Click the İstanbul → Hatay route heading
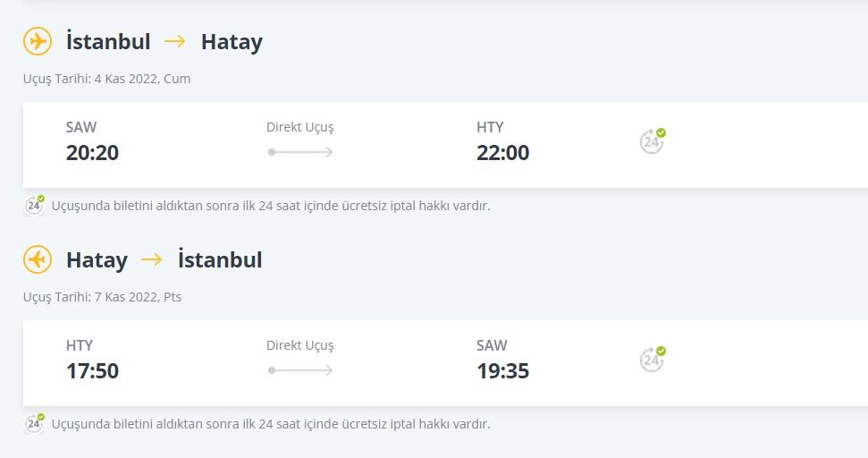Screen dimensions: 868x458 pyautogui.click(x=164, y=41)
